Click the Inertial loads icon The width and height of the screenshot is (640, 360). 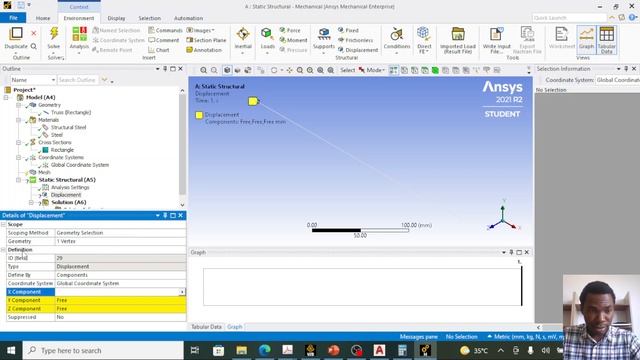(x=243, y=34)
